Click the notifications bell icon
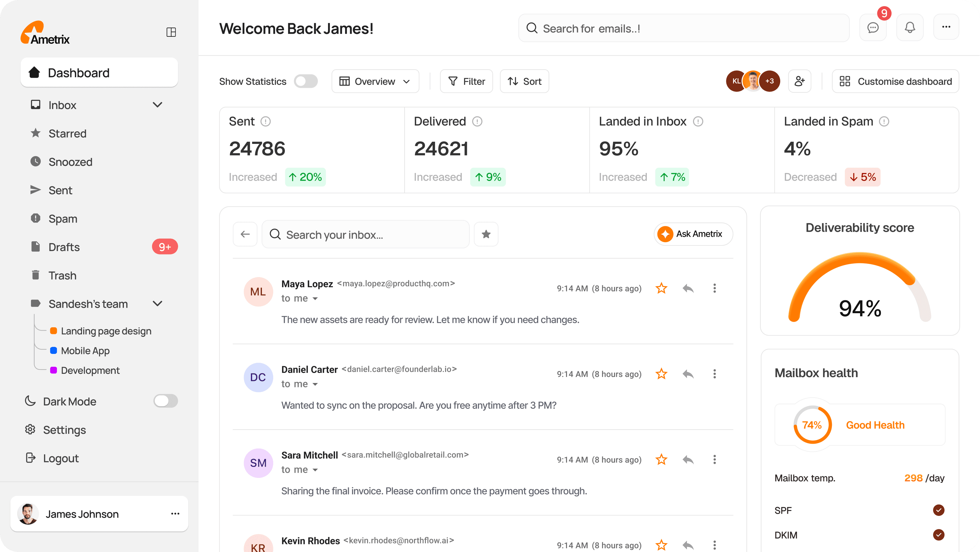980x552 pixels. tap(910, 28)
